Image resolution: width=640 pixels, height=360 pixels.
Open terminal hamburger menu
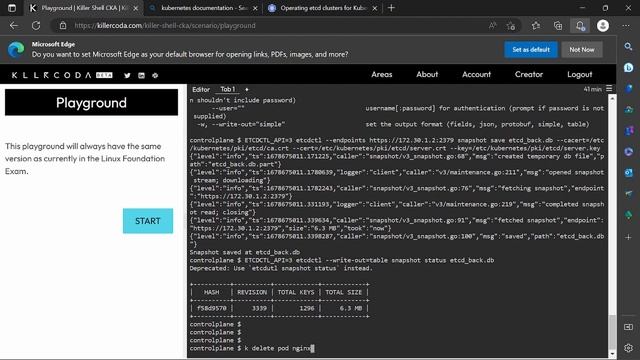pos(609,89)
